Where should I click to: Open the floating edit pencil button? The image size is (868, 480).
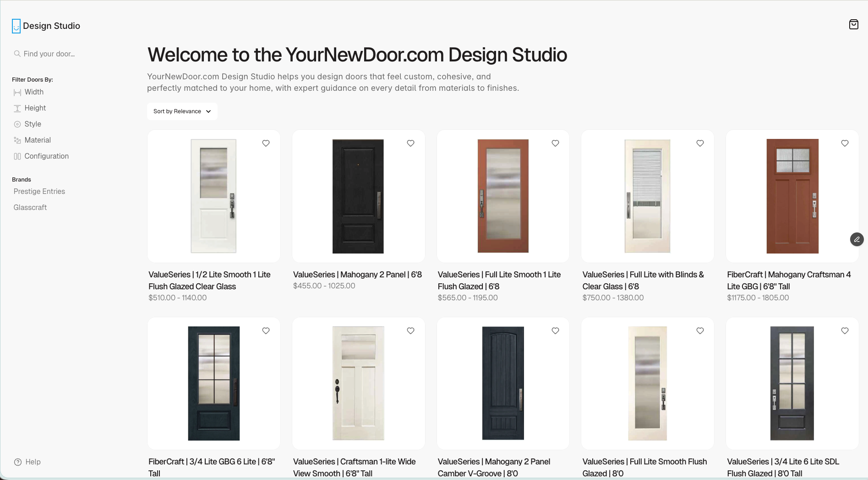point(857,239)
